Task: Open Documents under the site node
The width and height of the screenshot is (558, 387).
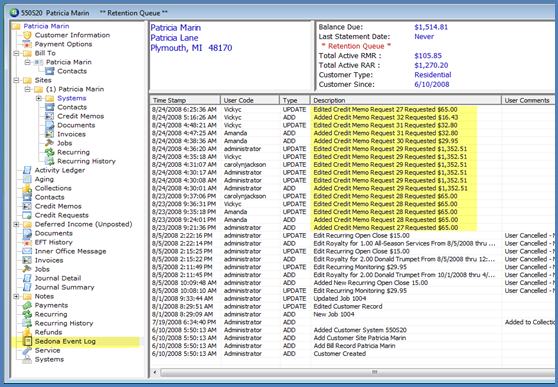Action: [76, 125]
